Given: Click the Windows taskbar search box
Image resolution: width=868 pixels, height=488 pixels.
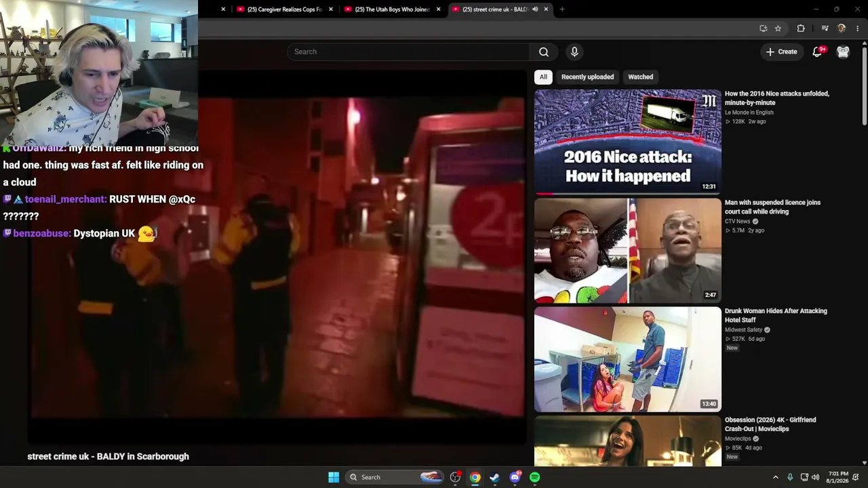Looking at the screenshot, I should tap(395, 477).
